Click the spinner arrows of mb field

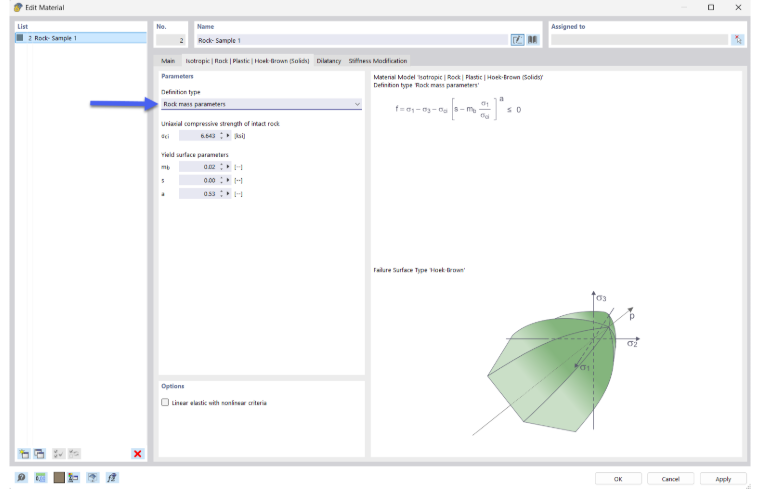tap(222, 167)
